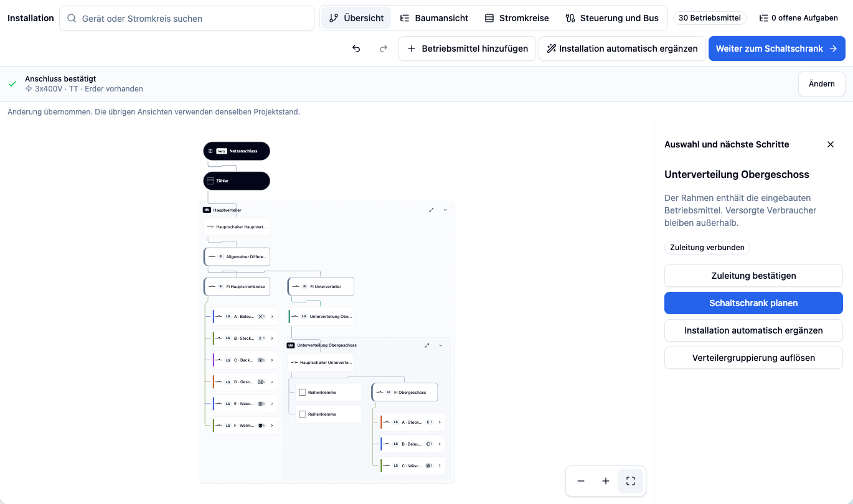853x504 pixels.
Task: Click the Schaltschrank planen button
Action: coord(753,303)
